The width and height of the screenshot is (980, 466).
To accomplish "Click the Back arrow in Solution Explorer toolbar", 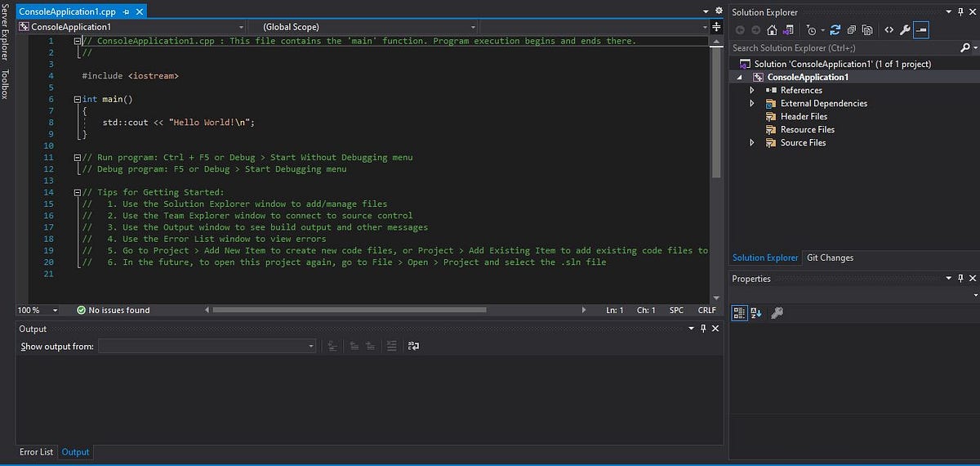I will (740, 30).
